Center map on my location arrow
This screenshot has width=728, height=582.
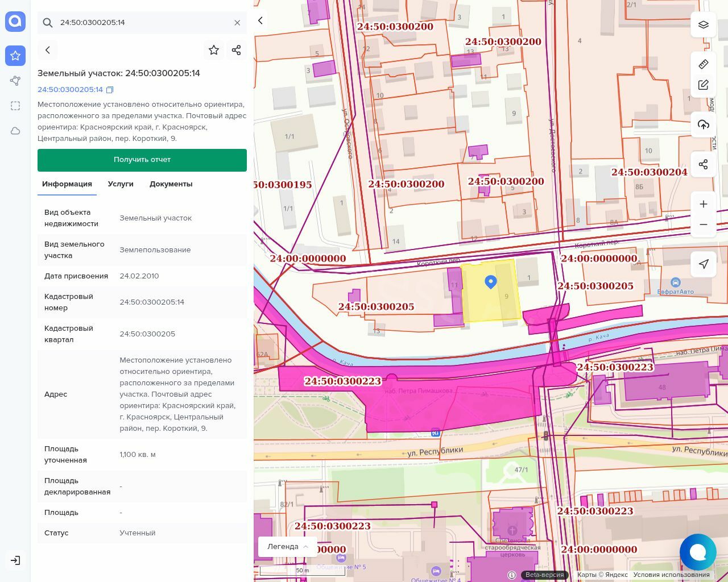(x=704, y=264)
